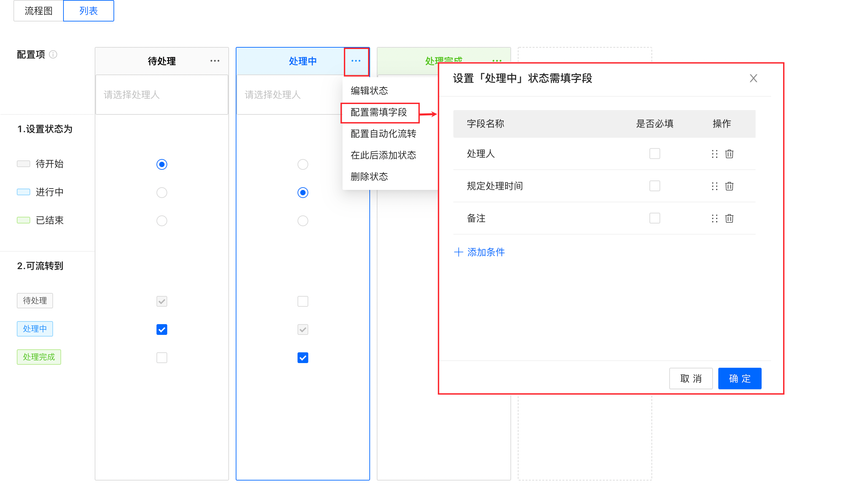
Task: Grab drag handle of 处理人 row
Action: 715,154
